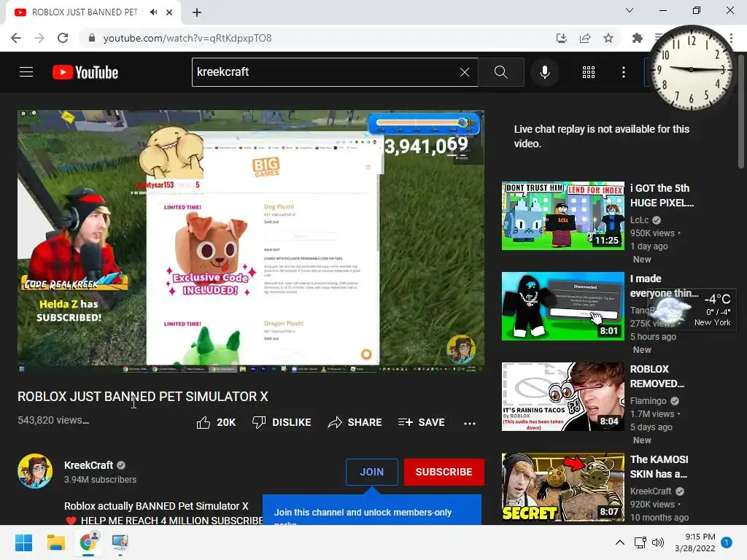The image size is (747, 560).
Task: Like the video with thumbs up
Action: tap(216, 422)
